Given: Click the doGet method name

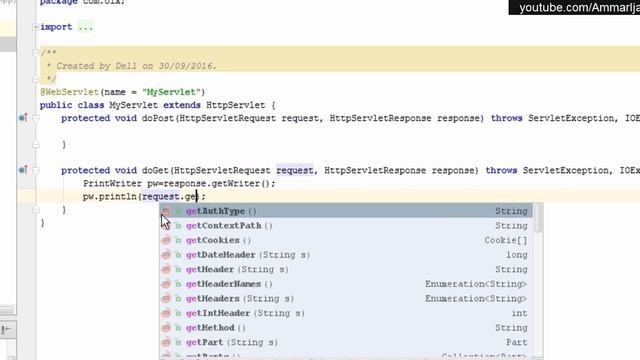Looking at the screenshot, I should pyautogui.click(x=155, y=171).
